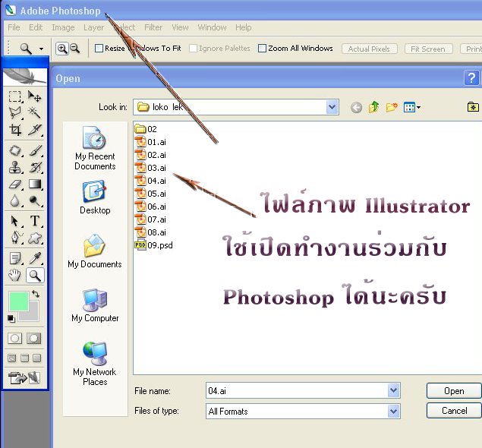Select the Magic Wand tool
Screen dimensions: 482x448
(34, 112)
